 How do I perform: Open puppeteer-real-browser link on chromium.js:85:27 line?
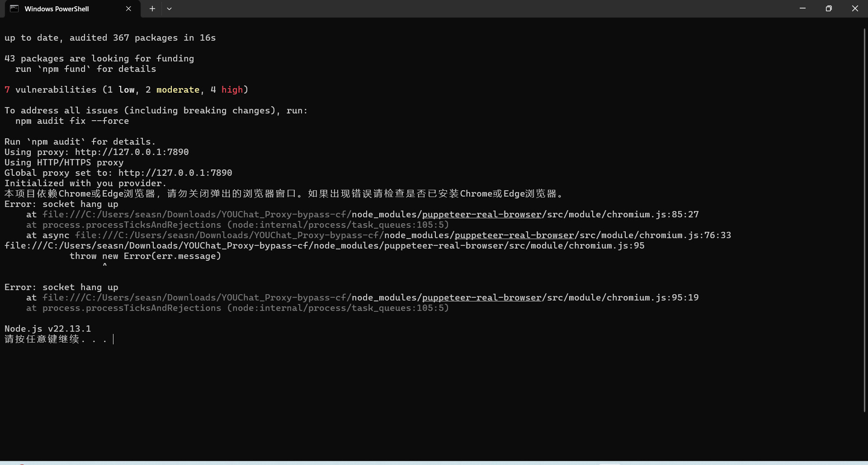coord(481,215)
